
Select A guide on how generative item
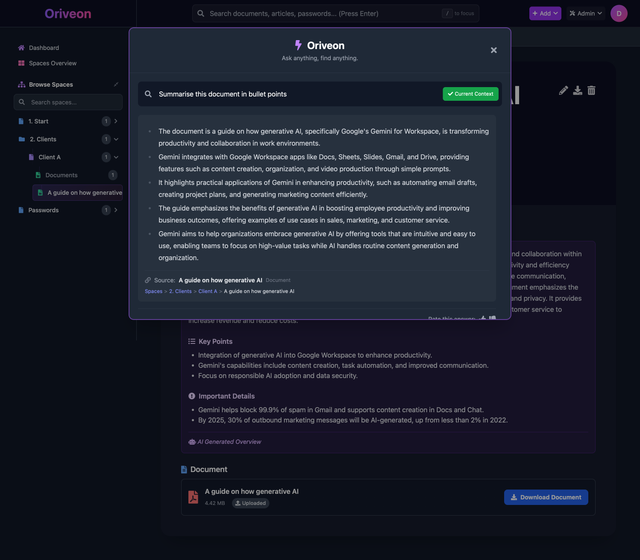point(78,193)
